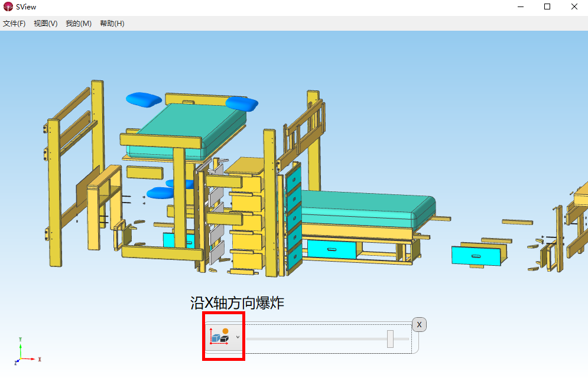Click the SView app logo icon
The height and width of the screenshot is (378, 588).
8,6
